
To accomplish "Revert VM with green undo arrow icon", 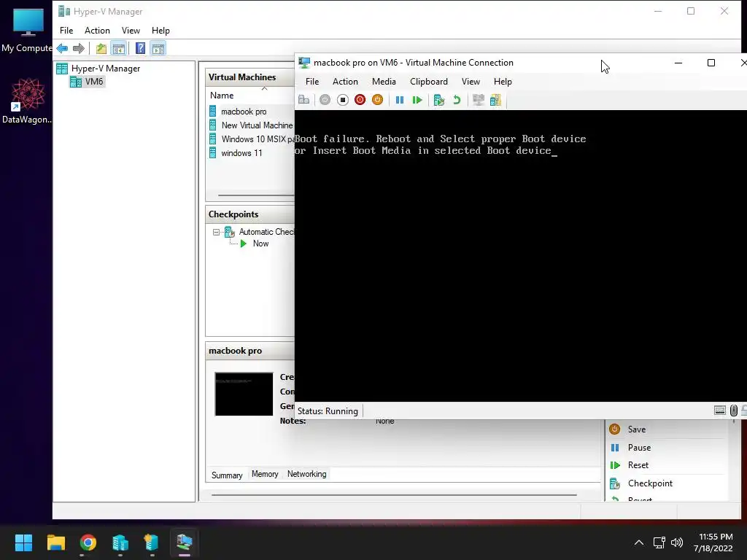I will (x=457, y=100).
